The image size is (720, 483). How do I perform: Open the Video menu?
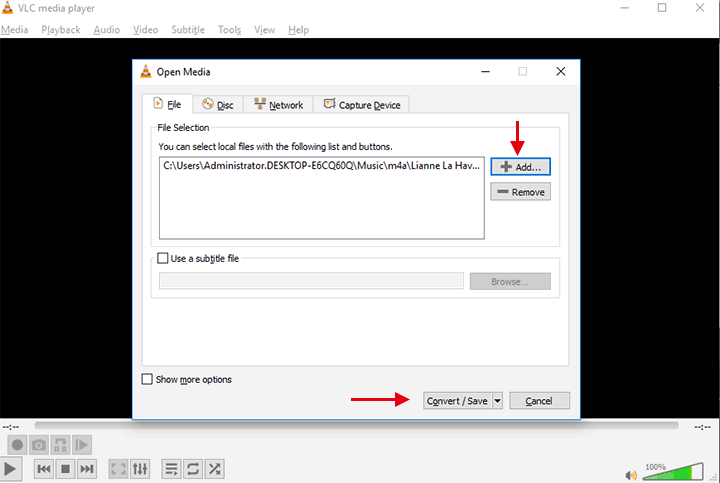(x=146, y=30)
